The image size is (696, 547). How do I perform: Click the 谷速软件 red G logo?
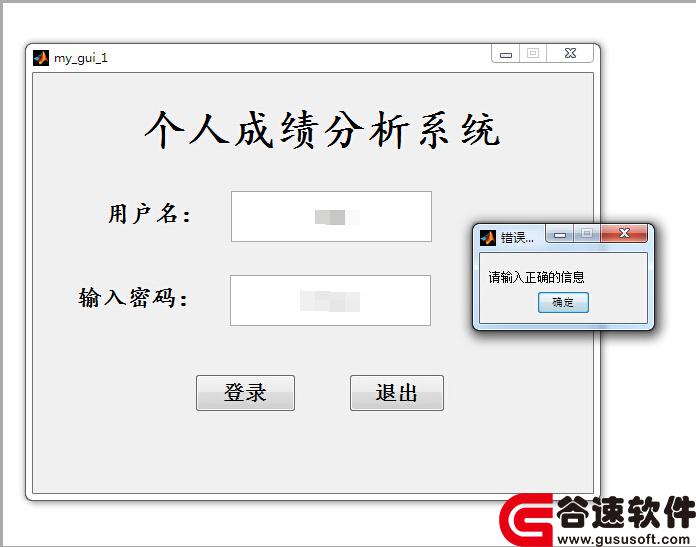526,519
